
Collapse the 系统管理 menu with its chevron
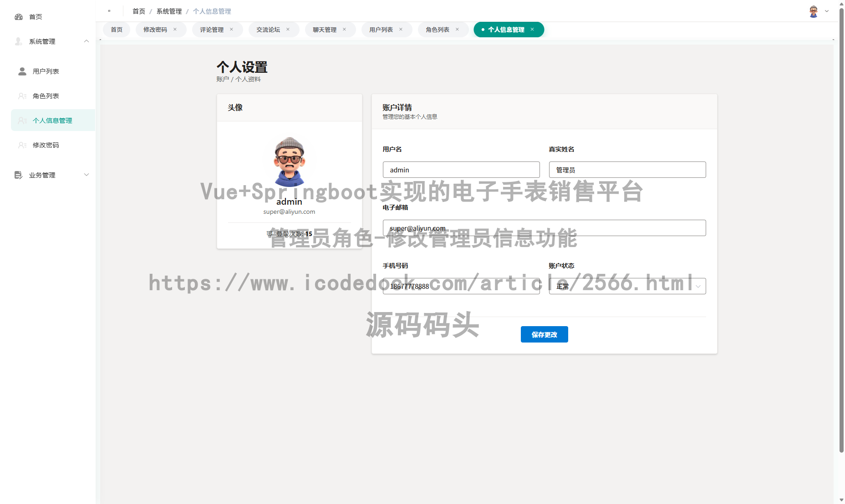87,41
